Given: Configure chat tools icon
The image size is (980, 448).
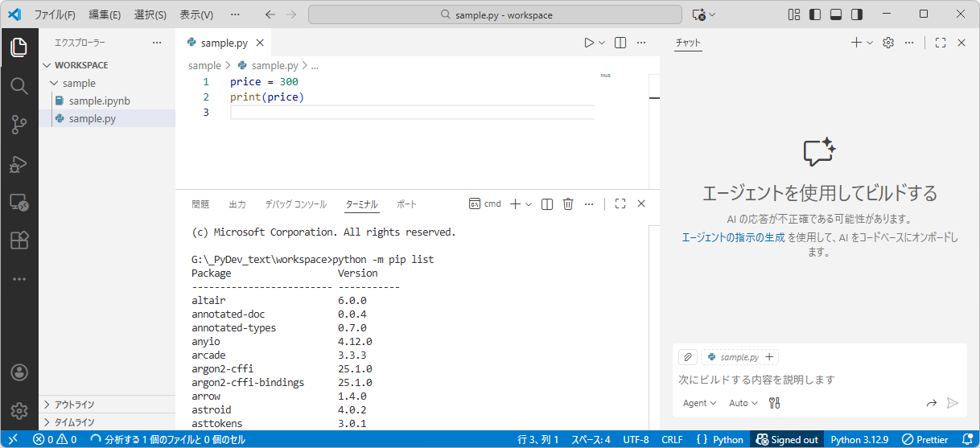Looking at the screenshot, I should pos(775,403).
